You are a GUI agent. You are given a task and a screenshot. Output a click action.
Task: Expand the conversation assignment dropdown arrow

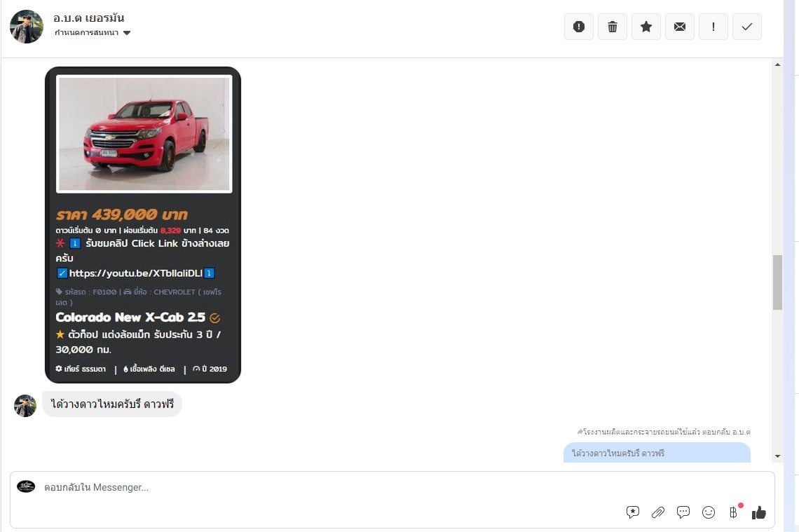coord(127,33)
